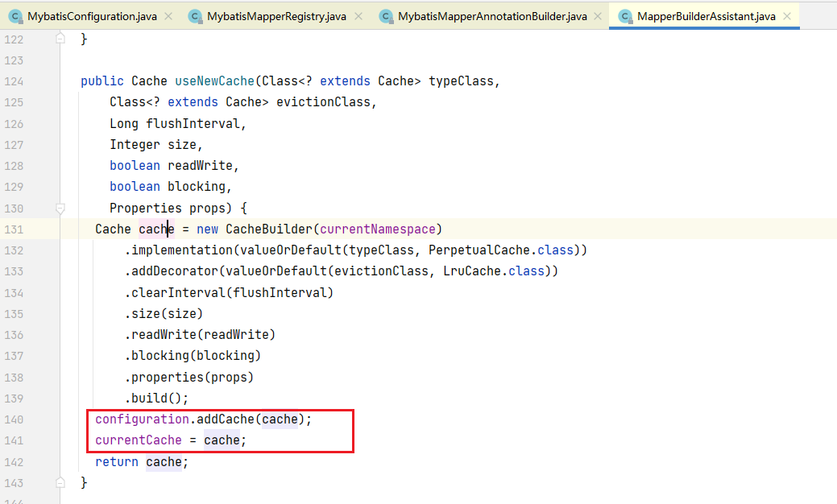Place cursor on currentCache assignment at line 141
The image size is (837, 504).
coord(138,440)
